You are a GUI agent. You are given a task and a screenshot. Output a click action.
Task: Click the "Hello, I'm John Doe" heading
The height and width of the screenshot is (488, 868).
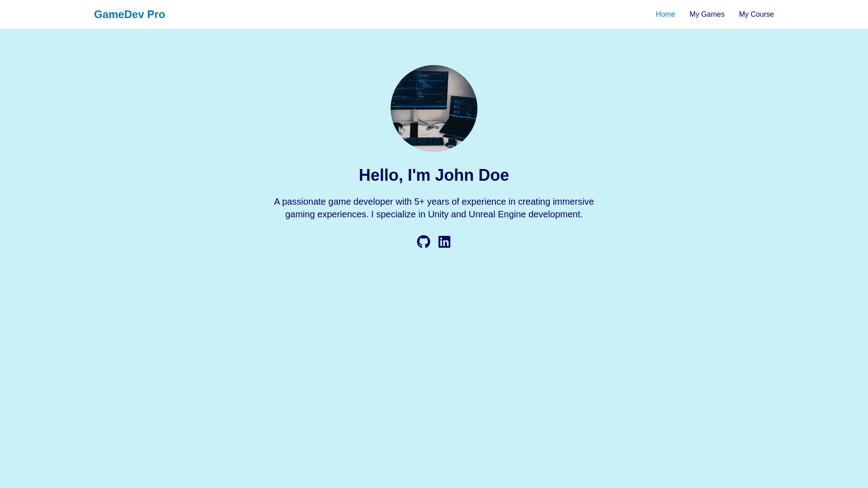point(434,175)
